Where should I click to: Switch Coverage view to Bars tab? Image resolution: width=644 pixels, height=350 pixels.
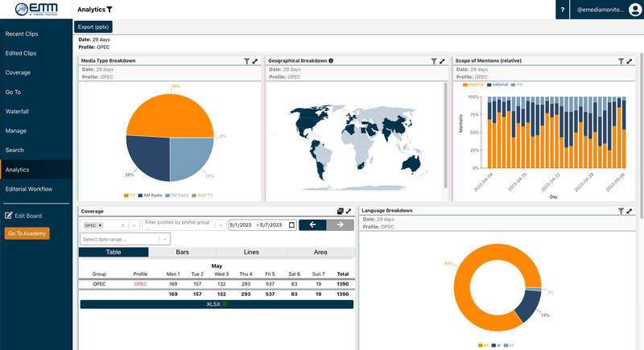[x=183, y=252]
